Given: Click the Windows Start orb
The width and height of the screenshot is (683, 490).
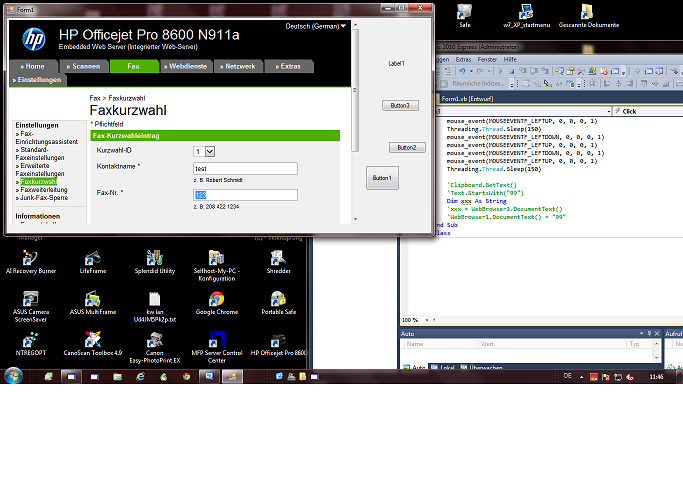Looking at the screenshot, I should point(13,376).
